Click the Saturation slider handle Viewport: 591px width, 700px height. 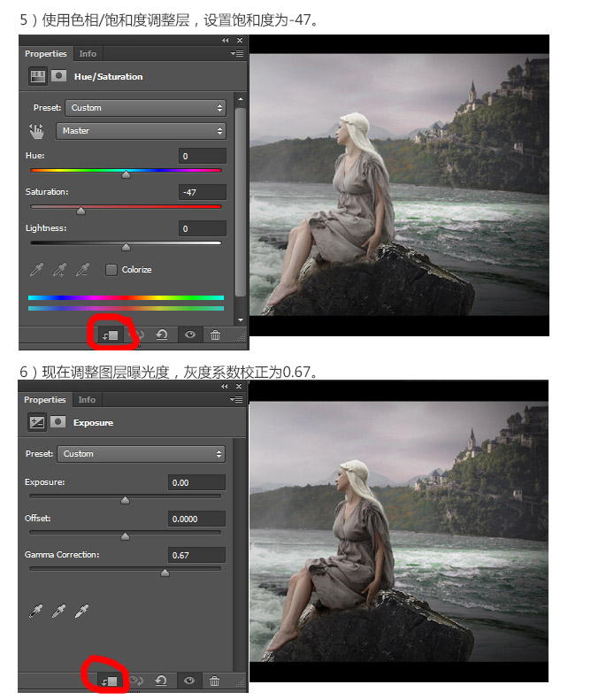(81, 211)
